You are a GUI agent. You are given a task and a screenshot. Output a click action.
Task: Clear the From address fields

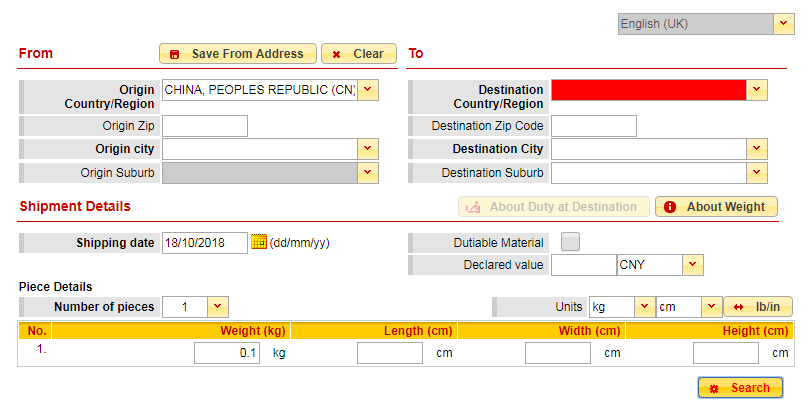[x=359, y=54]
